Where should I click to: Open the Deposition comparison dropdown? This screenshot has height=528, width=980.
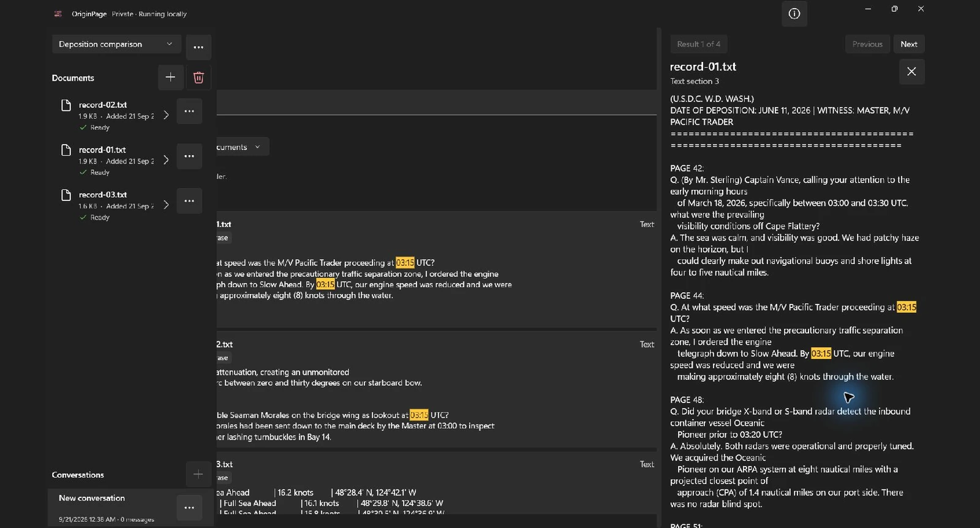point(116,44)
